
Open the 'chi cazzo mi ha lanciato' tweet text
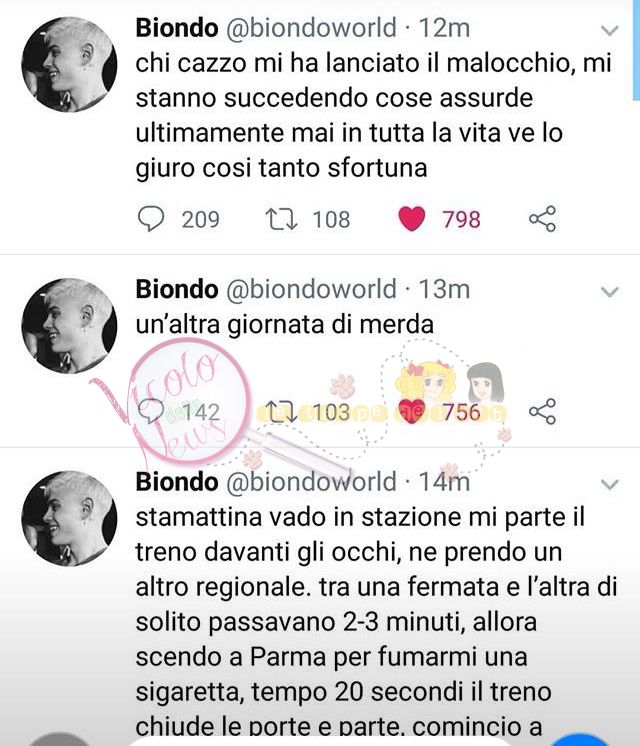tap(373, 115)
